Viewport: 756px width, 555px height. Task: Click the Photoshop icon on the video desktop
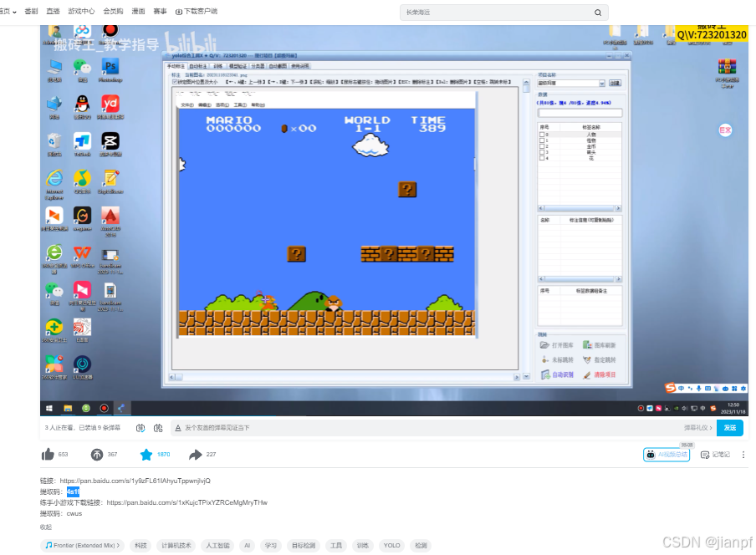(110, 67)
